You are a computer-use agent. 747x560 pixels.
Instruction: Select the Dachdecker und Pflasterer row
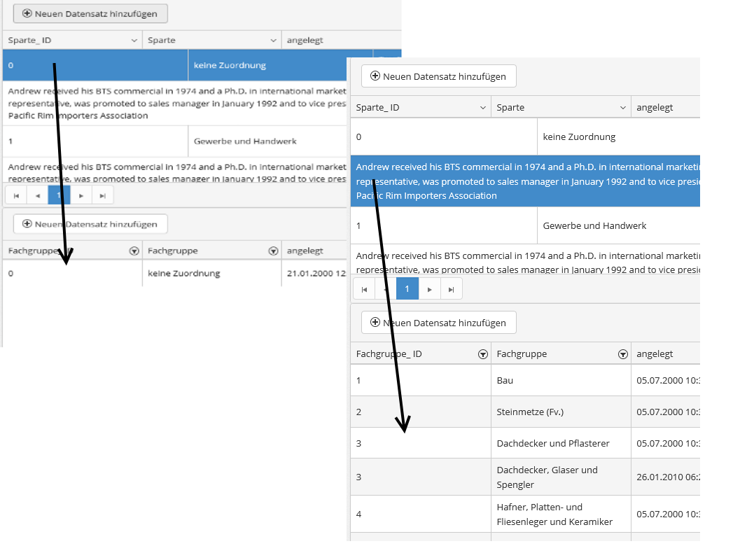click(525, 443)
